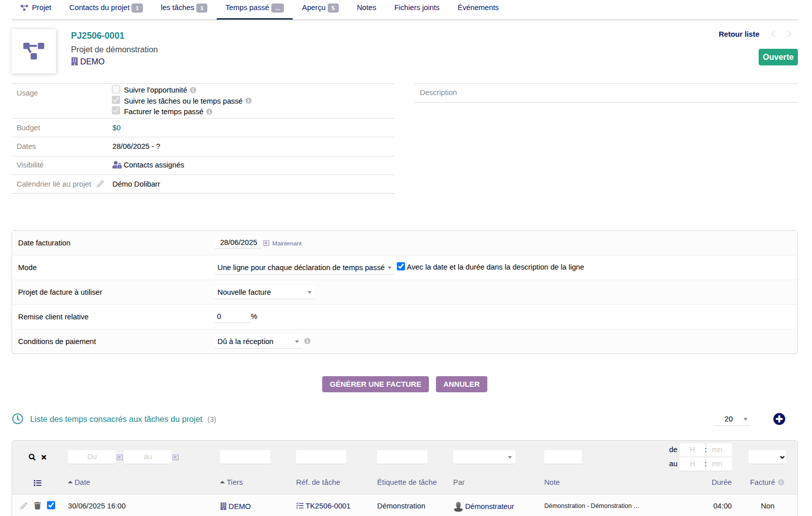This screenshot has height=516, width=812.
Task: Open calendar picker for au date
Action: (176, 457)
